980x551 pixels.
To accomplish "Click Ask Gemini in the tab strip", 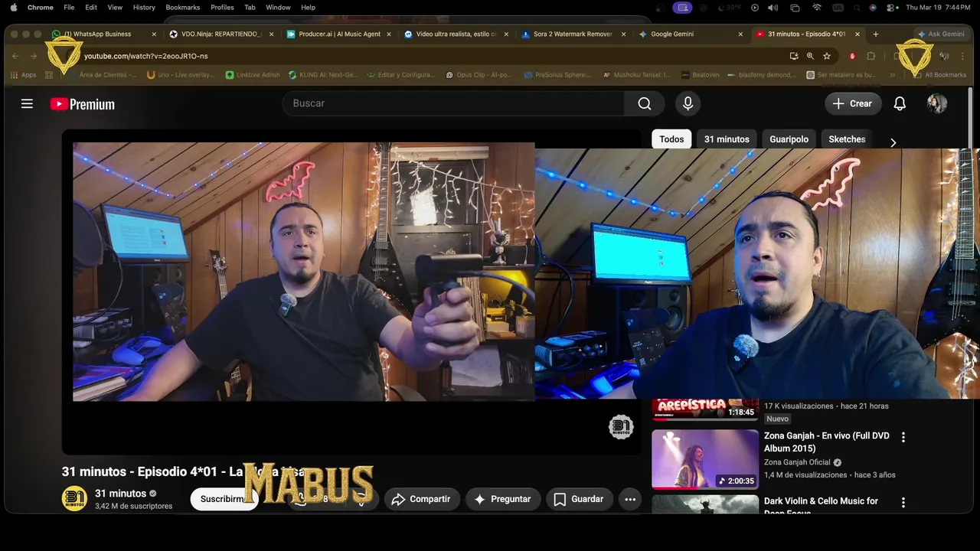I will pyautogui.click(x=941, y=34).
